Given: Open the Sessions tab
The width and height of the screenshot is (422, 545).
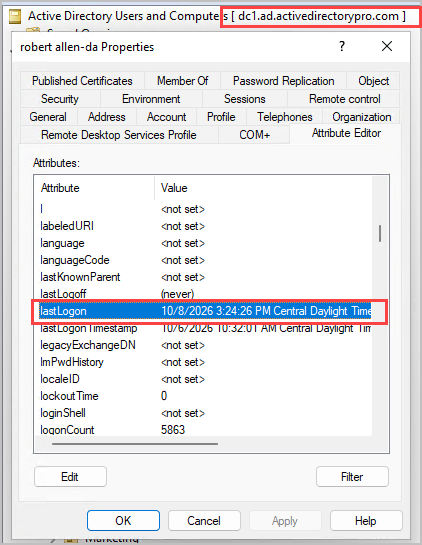Looking at the screenshot, I should click(x=245, y=99).
